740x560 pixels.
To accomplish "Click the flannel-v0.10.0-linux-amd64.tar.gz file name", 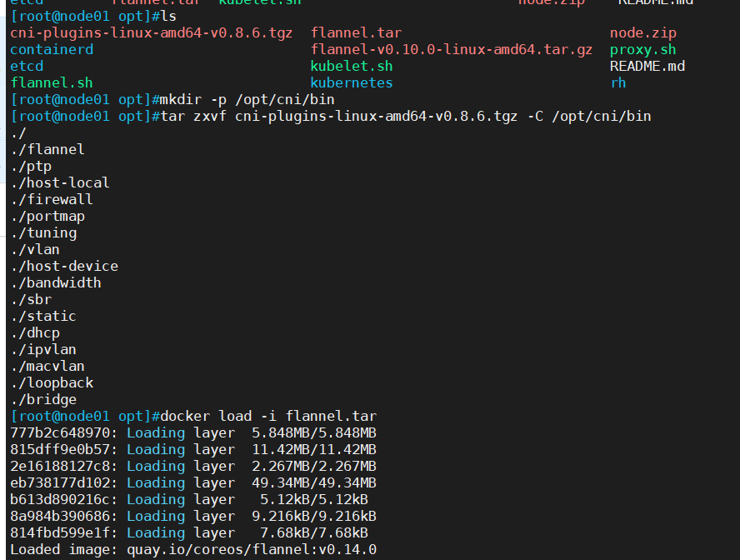I will [451, 49].
